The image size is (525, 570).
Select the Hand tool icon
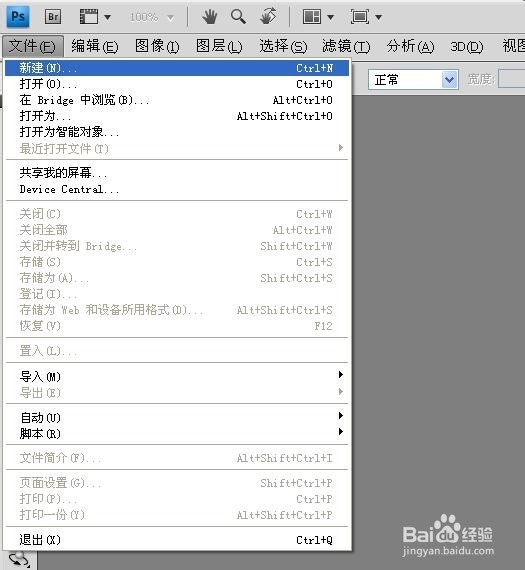[x=210, y=17]
